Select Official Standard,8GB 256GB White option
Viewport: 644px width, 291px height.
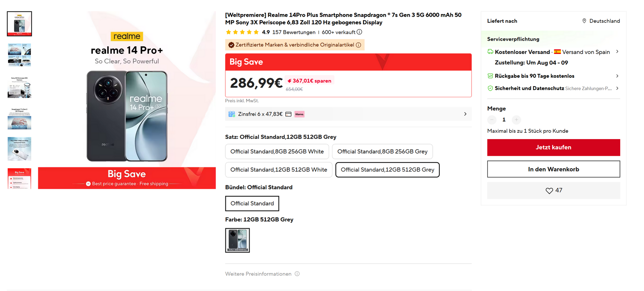pos(277,152)
